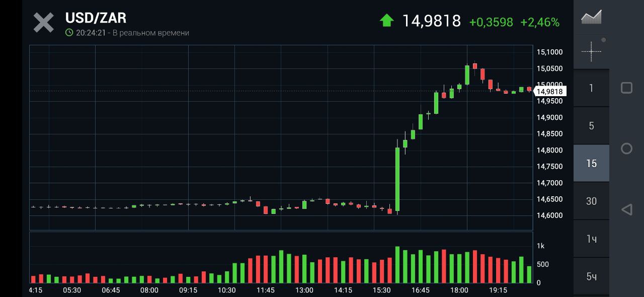The image size is (644, 297).
Task: Select the 1 minute timeframe
Action: click(591, 88)
